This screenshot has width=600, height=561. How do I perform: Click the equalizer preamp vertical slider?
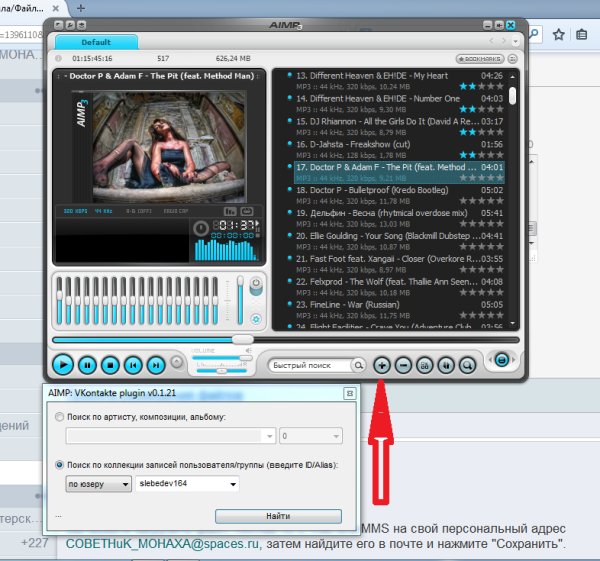click(240, 300)
